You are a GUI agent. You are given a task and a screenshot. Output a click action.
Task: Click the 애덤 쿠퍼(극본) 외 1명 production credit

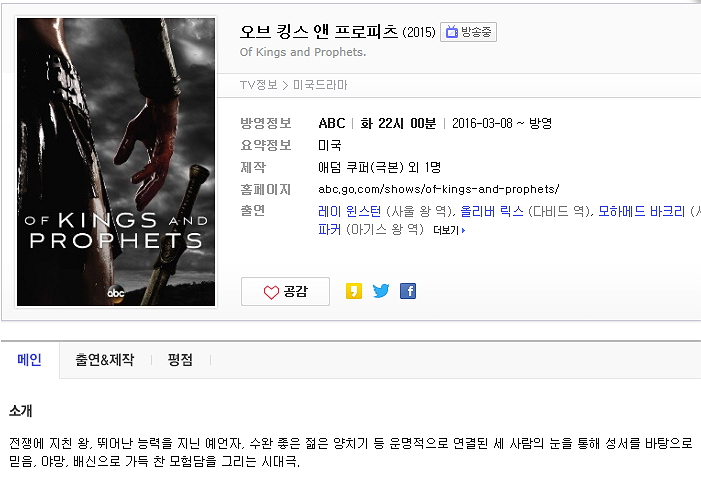tap(380, 167)
